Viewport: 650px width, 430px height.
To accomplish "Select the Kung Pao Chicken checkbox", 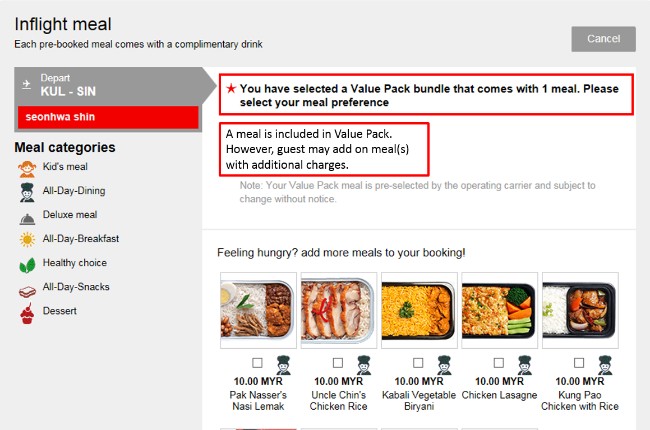I will [x=579, y=363].
